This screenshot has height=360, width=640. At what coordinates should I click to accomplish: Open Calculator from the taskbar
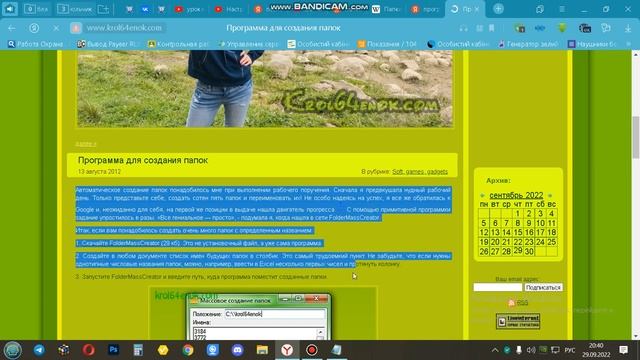[138, 350]
